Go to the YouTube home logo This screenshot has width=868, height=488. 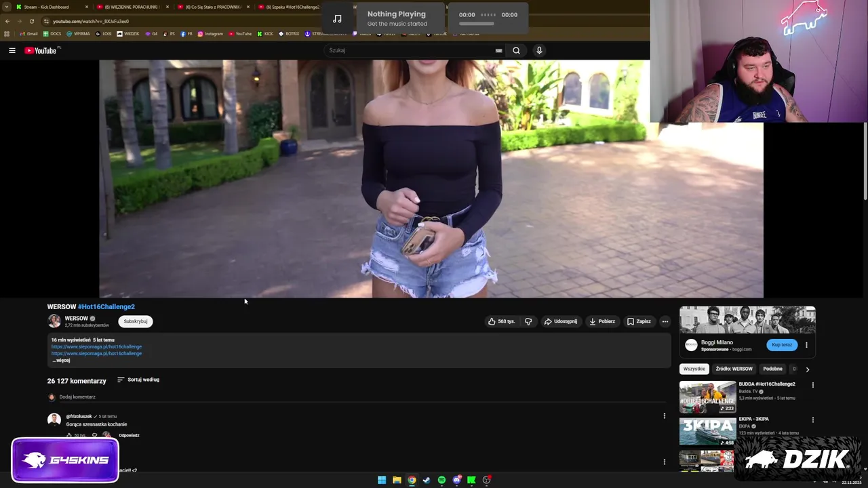coord(41,50)
